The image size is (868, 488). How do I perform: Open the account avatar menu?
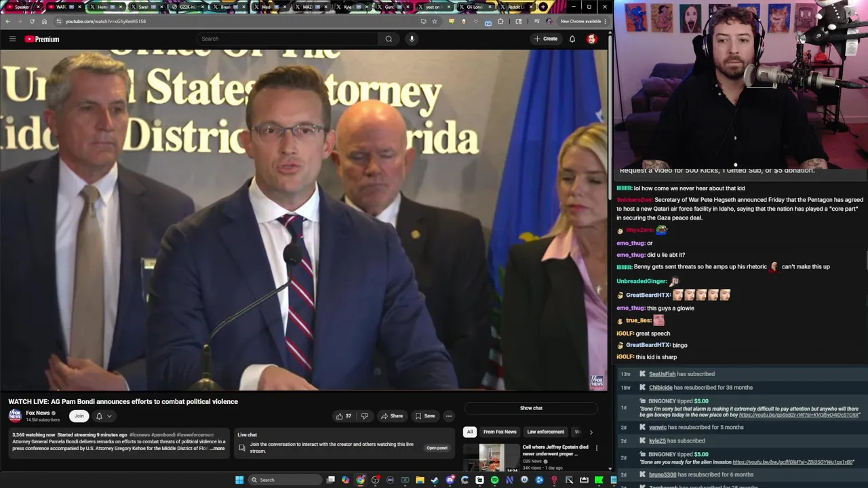tap(592, 39)
